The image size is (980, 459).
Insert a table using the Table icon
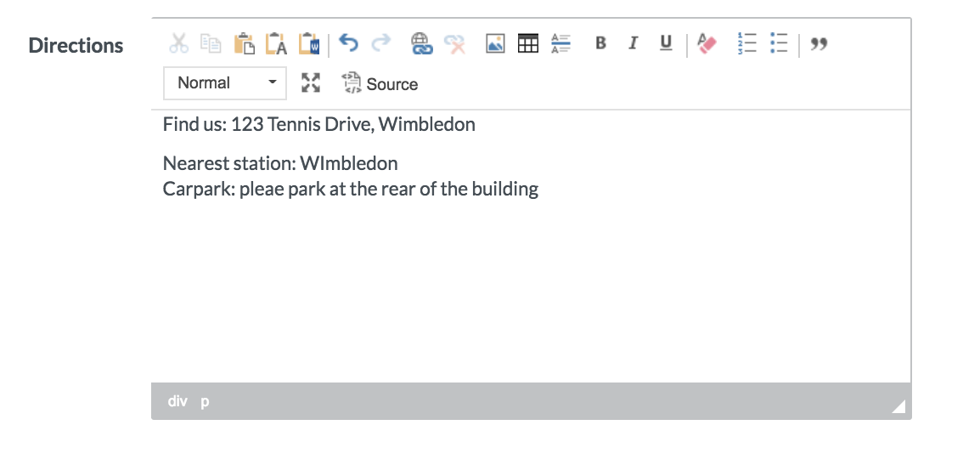point(528,43)
